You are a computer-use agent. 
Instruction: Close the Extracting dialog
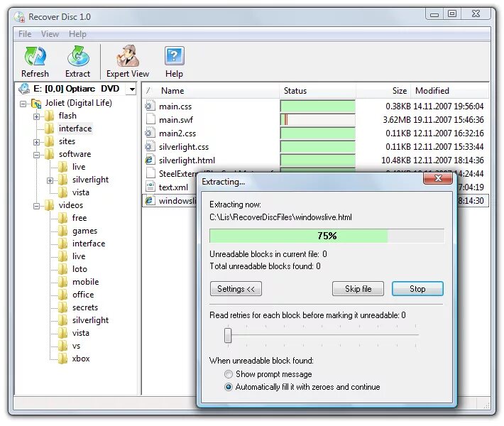point(438,178)
